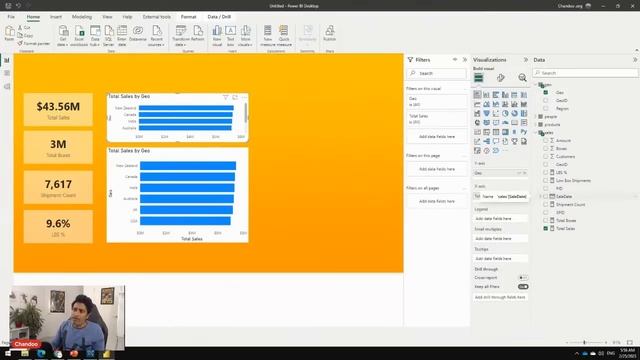Switch to the Format ribbon tab
Screen dimensions: 640x360
188,17
